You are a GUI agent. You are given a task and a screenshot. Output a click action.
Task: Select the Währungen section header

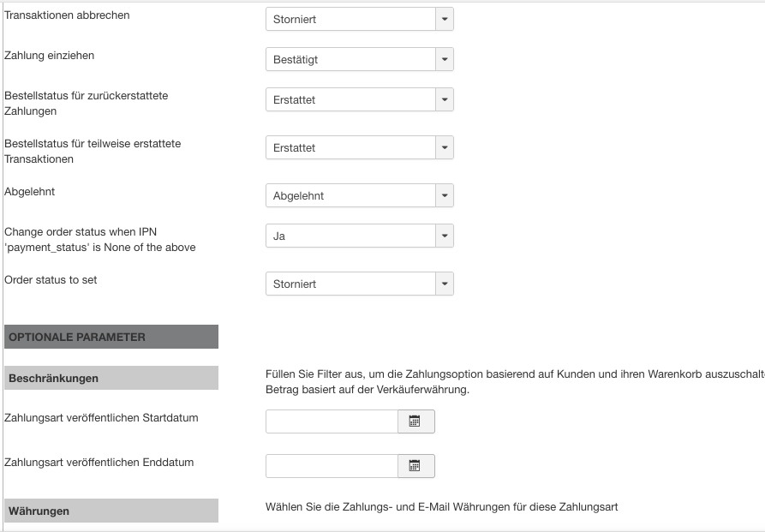tap(111, 511)
